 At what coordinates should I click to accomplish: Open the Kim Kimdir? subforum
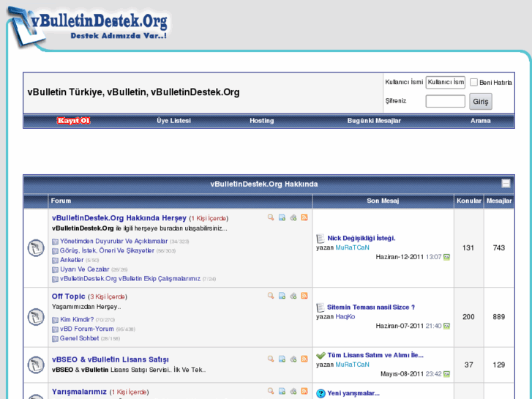point(77,319)
